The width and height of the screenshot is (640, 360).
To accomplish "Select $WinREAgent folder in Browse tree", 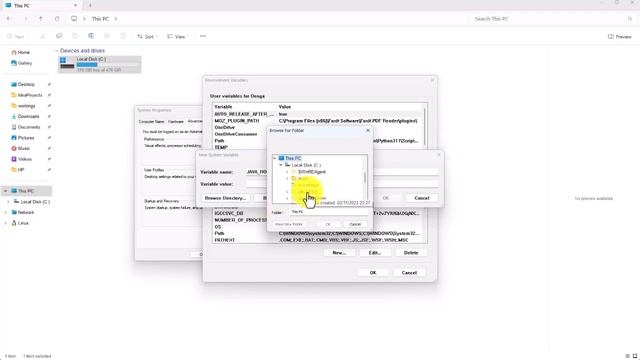I will pos(308,172).
